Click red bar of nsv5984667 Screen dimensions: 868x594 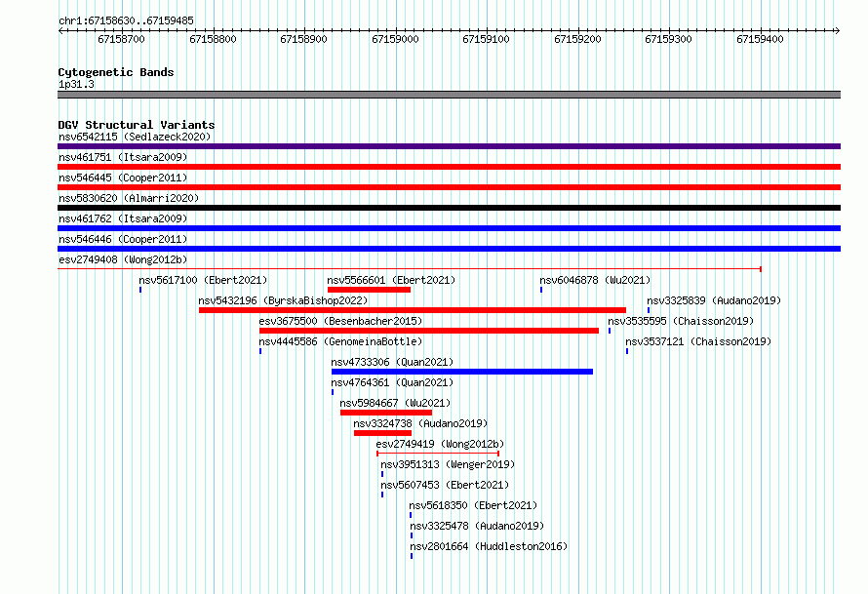(386, 413)
